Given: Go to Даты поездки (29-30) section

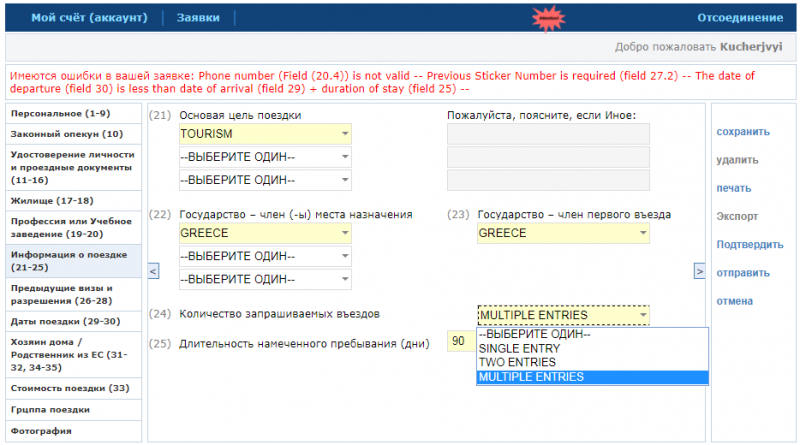Looking at the screenshot, I should pos(65,321).
